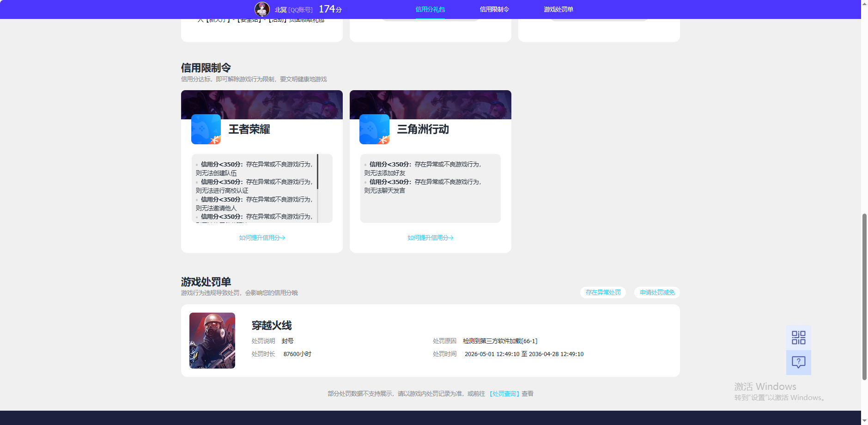The width and height of the screenshot is (868, 425).
Task: Click the scrollbar up arrow
Action: (x=864, y=3)
